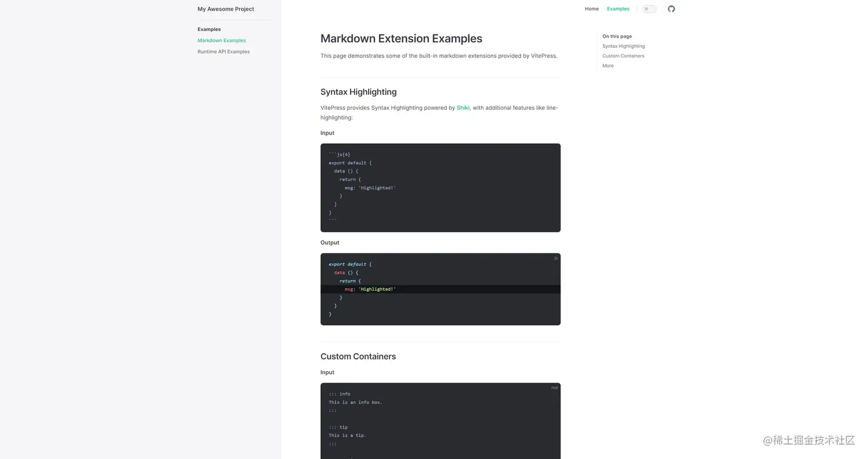Click "This is an info box." code line
Image resolution: width=868 pixels, height=459 pixels.
[355, 402]
